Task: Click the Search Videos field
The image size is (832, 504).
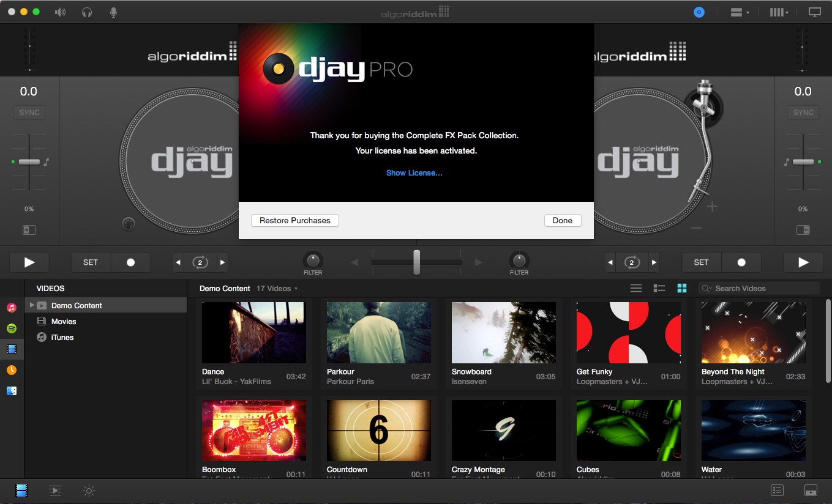Action: 759,288
